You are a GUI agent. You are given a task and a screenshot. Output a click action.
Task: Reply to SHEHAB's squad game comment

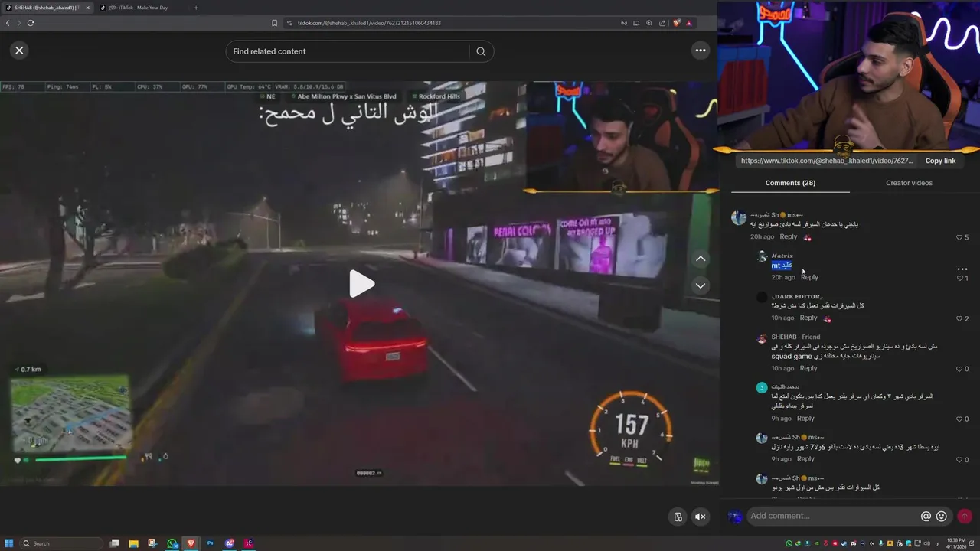(808, 368)
